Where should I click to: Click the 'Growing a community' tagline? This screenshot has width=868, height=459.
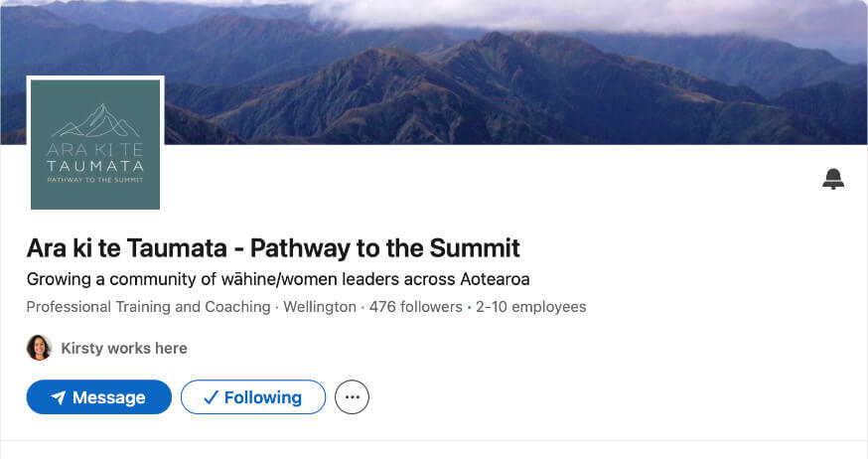tap(278, 278)
